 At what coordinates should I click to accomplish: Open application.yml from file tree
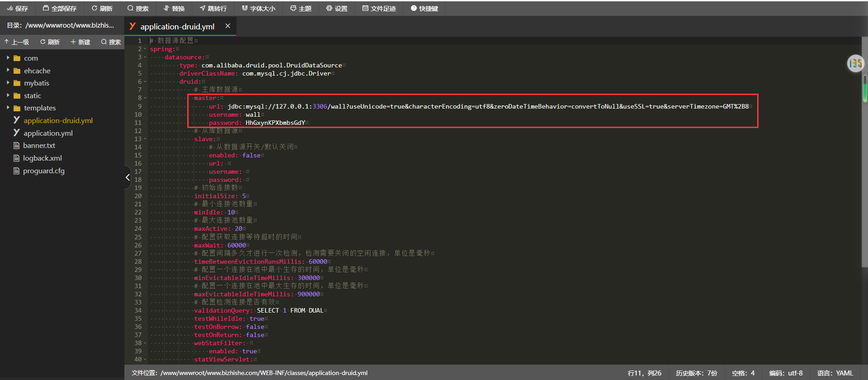coord(48,133)
